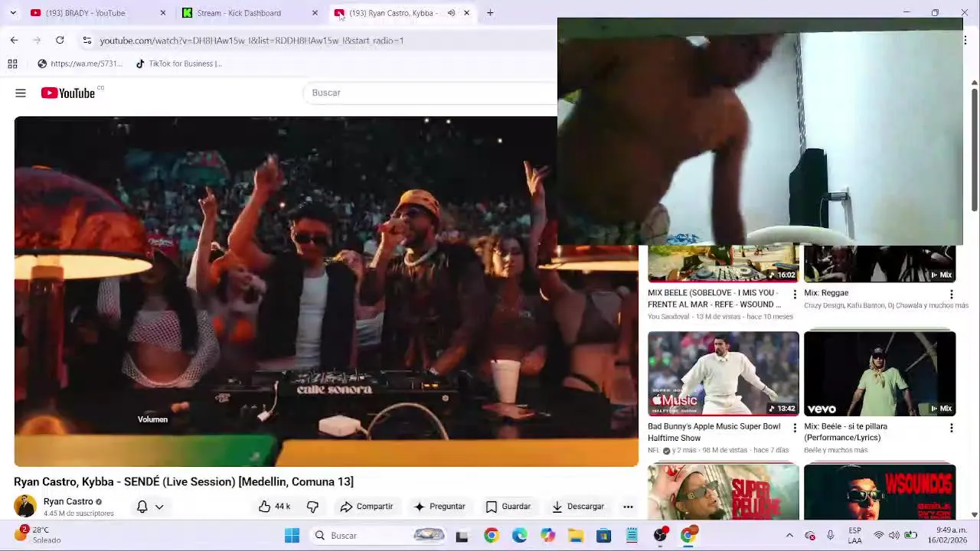Open the WSOUNDS video thumbnail
The height and width of the screenshot is (551, 980).
click(880, 491)
